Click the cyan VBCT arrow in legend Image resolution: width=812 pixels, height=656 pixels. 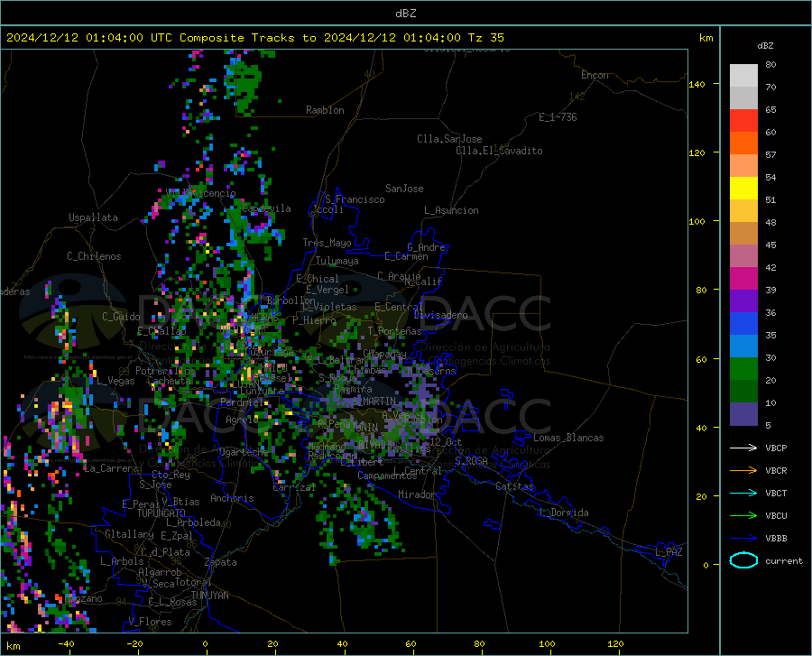click(x=743, y=493)
